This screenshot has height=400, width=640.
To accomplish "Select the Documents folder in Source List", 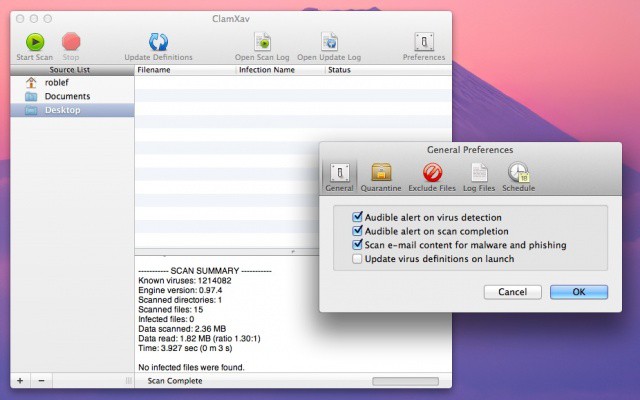I will (67, 96).
